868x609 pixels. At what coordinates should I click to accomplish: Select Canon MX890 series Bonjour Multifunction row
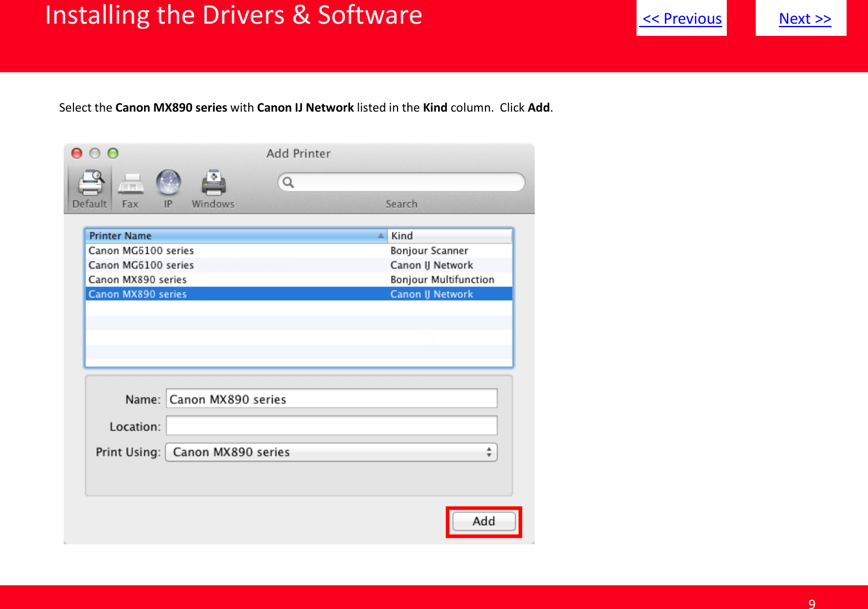299,279
